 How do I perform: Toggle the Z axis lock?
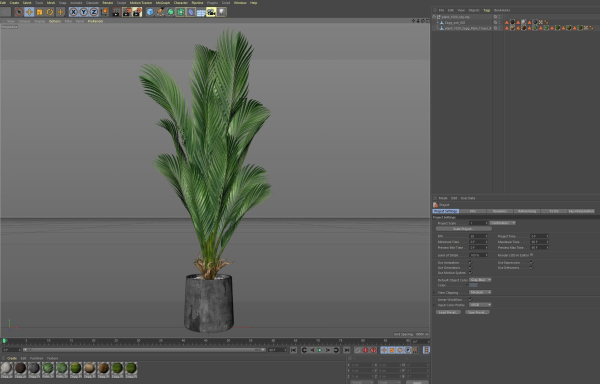[x=93, y=12]
